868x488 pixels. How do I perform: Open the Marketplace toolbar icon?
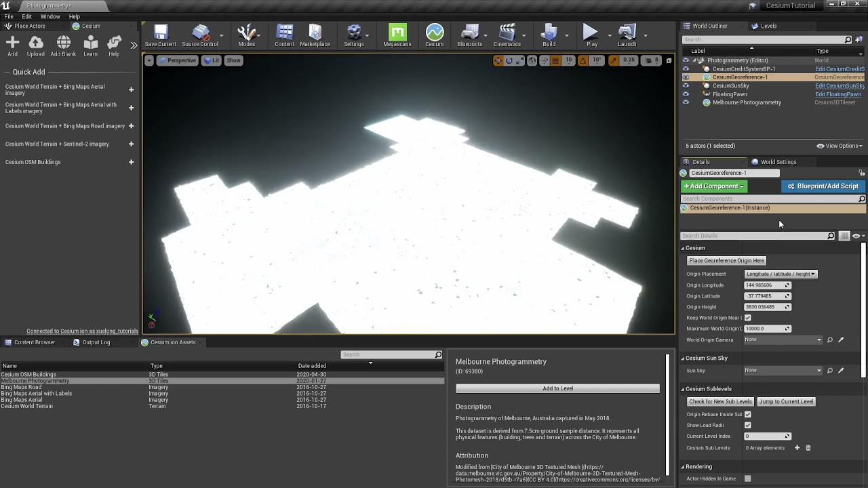pos(315,35)
